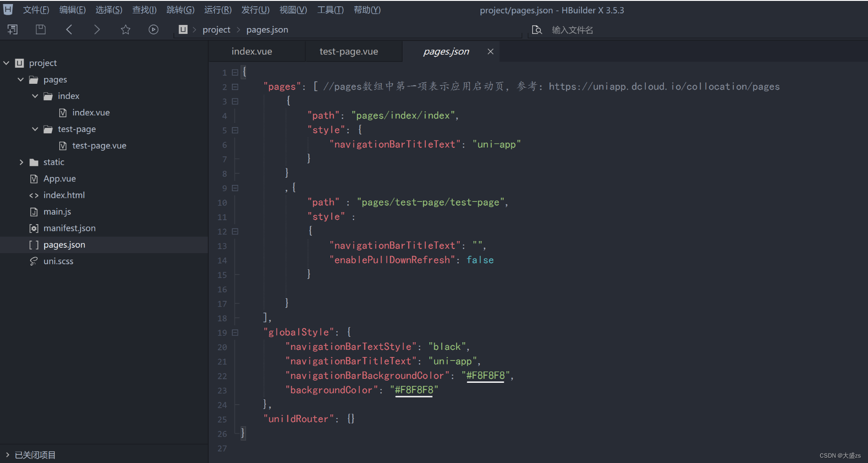
Task: Click the save file toolbar icon
Action: click(x=41, y=29)
